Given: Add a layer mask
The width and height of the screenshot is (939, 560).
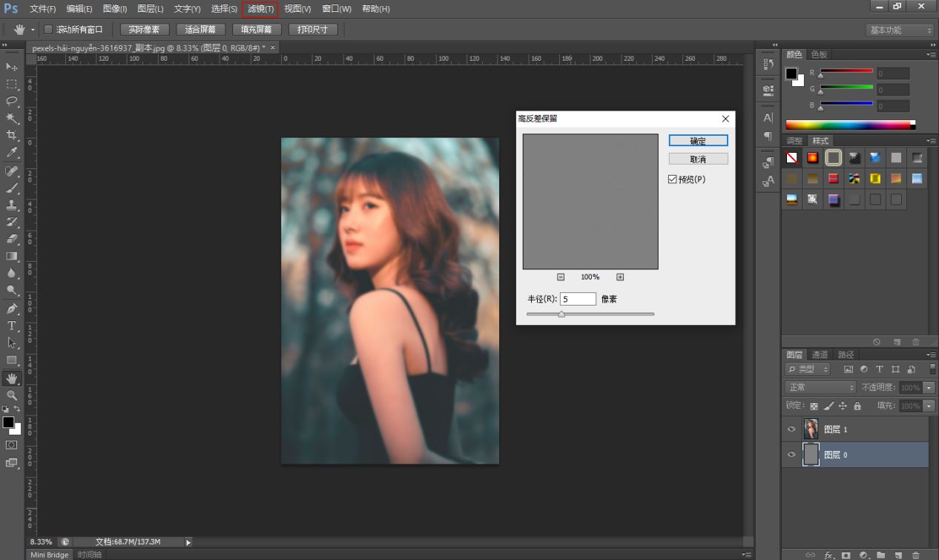Looking at the screenshot, I should 846,555.
